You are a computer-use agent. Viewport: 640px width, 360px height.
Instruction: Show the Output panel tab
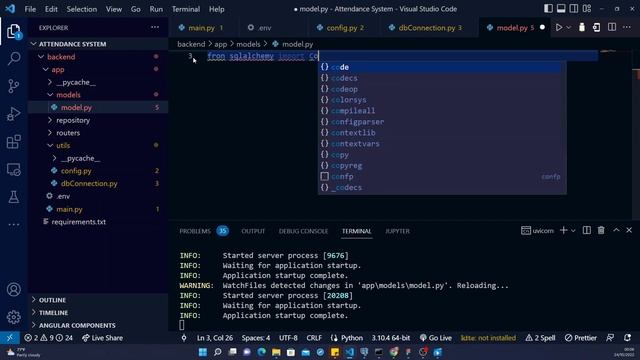click(x=253, y=231)
